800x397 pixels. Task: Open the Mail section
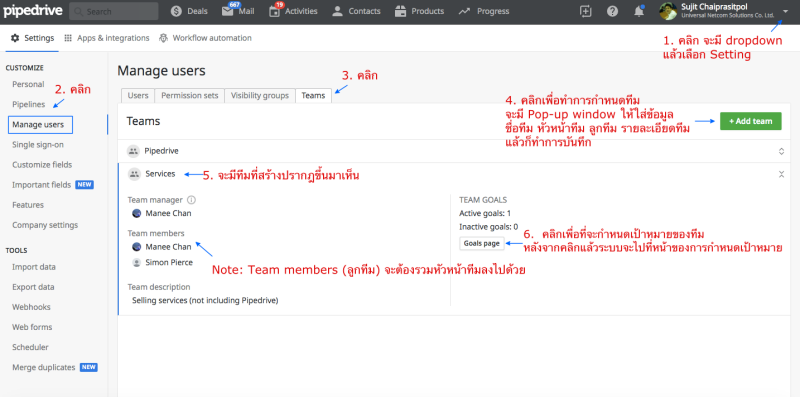point(238,11)
